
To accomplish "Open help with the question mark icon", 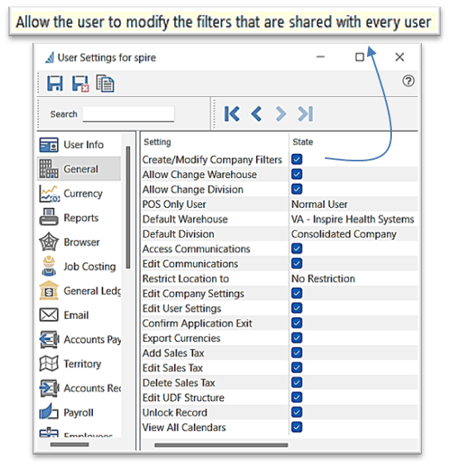I will coord(408,81).
